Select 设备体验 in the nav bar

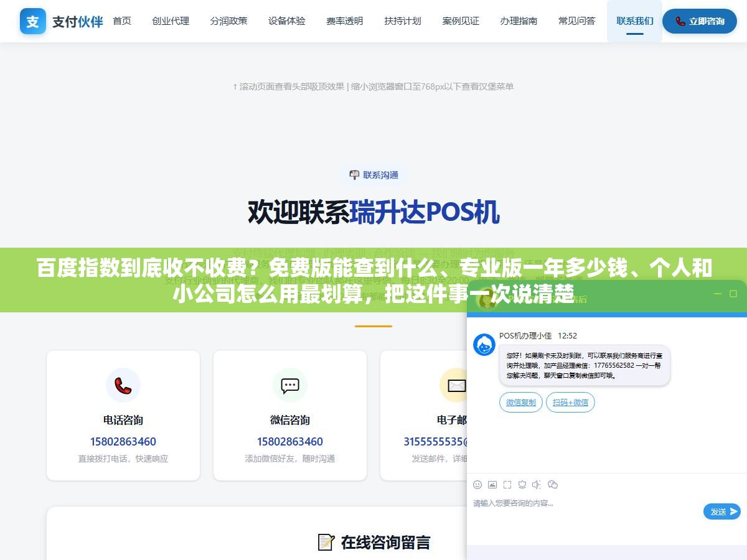click(287, 21)
